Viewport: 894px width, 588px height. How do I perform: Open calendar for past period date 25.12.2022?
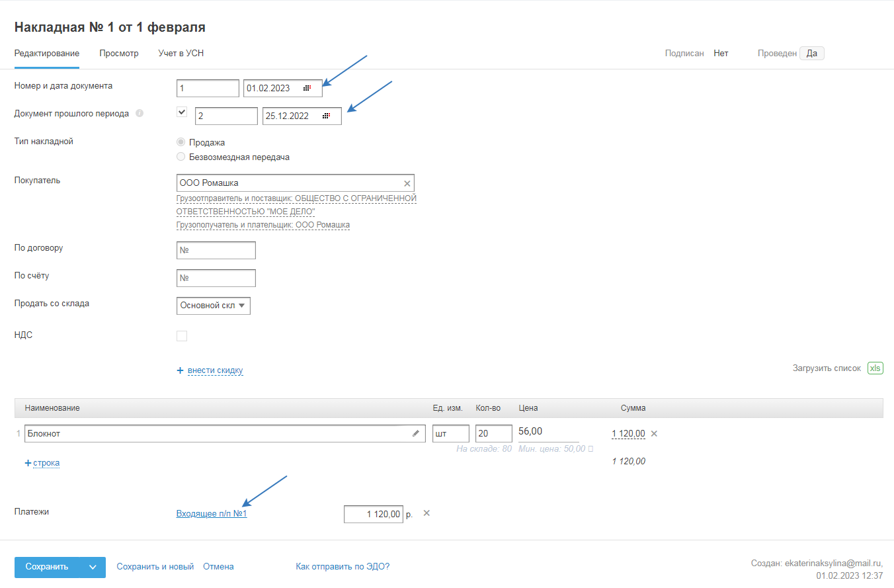point(326,116)
